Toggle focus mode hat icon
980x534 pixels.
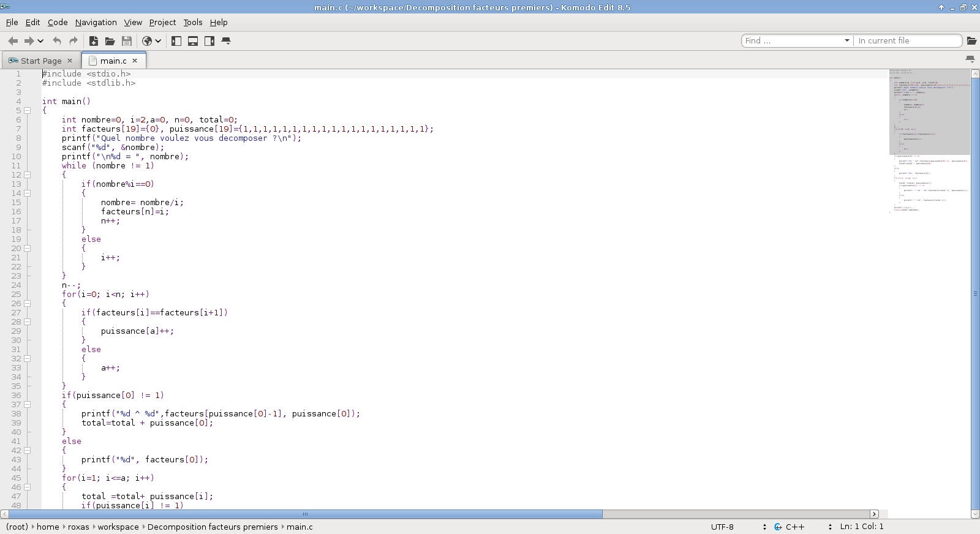pos(226,41)
